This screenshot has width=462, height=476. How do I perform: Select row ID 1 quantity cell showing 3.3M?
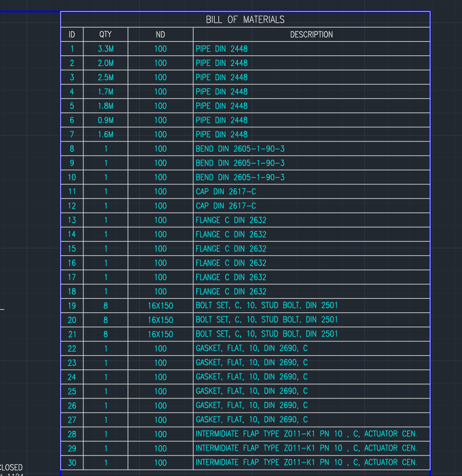[x=105, y=48]
